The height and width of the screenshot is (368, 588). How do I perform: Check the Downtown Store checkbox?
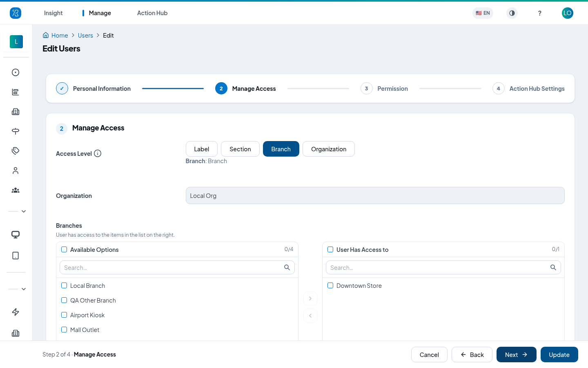tap(330, 285)
